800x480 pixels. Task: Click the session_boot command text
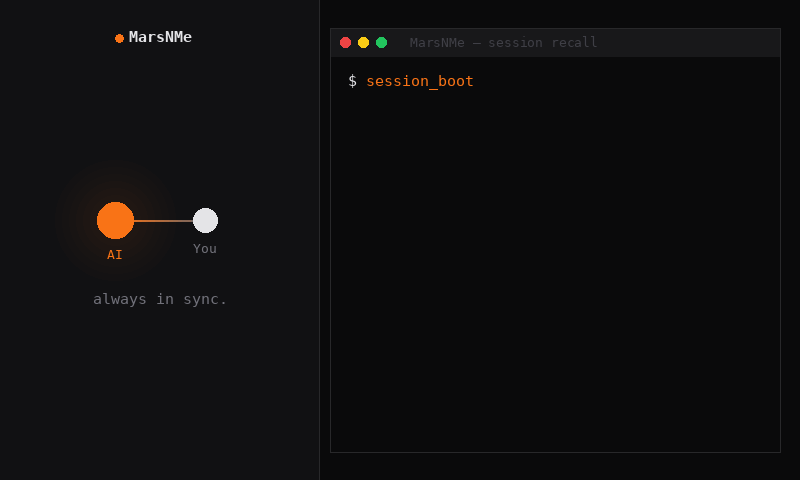pyautogui.click(x=420, y=81)
